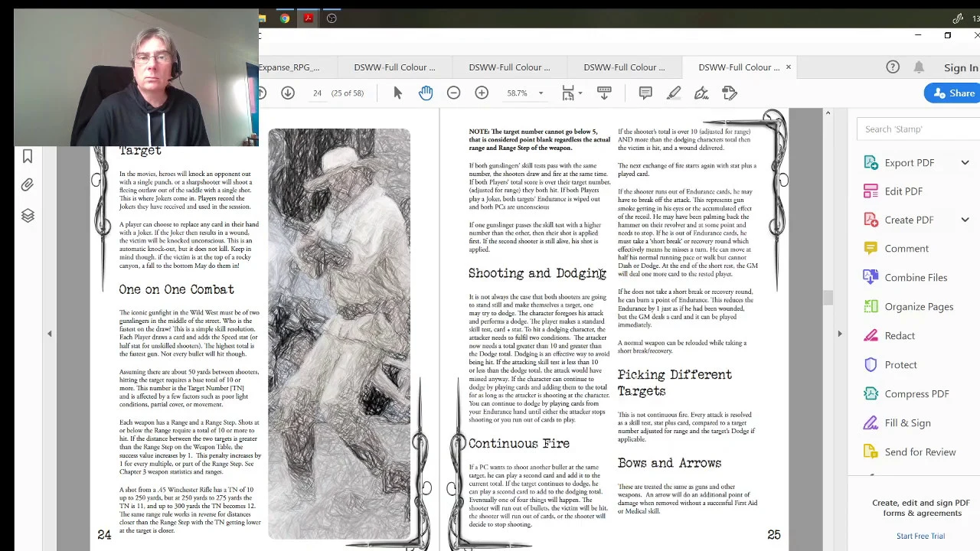Click the 'Picking Different Targets' heading
The width and height of the screenshot is (980, 551).
click(x=675, y=383)
